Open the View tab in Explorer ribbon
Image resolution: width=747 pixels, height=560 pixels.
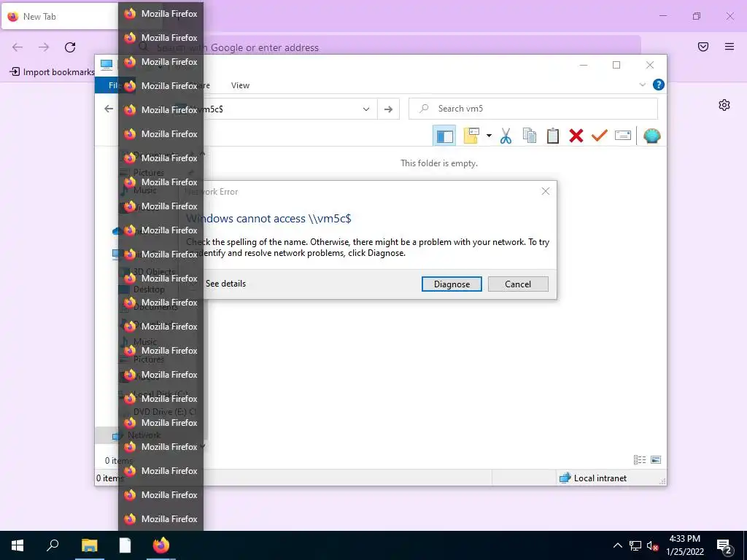pos(240,85)
